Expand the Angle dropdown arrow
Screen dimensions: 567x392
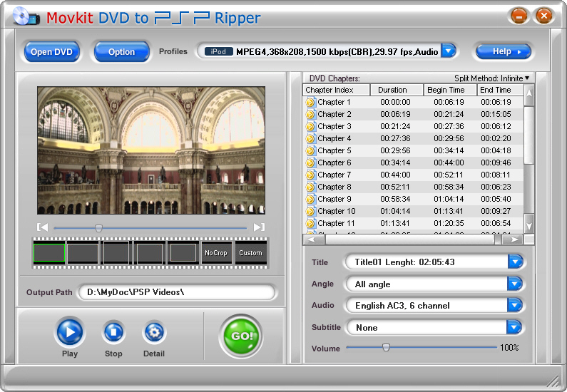[515, 284]
